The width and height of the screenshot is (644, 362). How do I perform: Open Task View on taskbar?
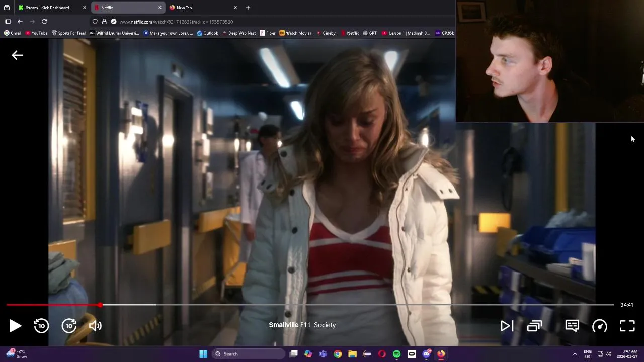tap(294, 354)
